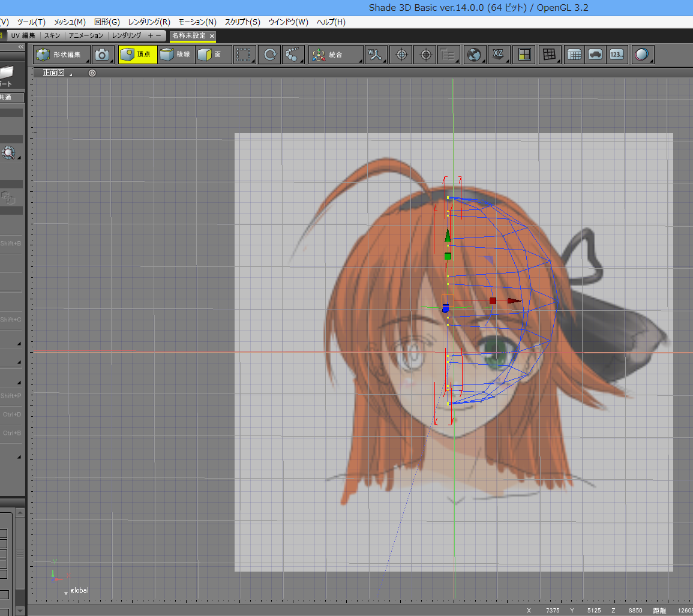This screenshot has height=616, width=693.
Task: Click the plus button to add a layout tab
Action: pyautogui.click(x=151, y=36)
